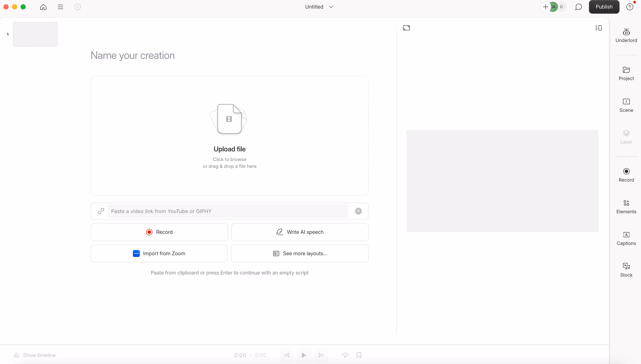The image size is (641, 364).
Task: Skip to next with the forward control
Action: point(321,355)
